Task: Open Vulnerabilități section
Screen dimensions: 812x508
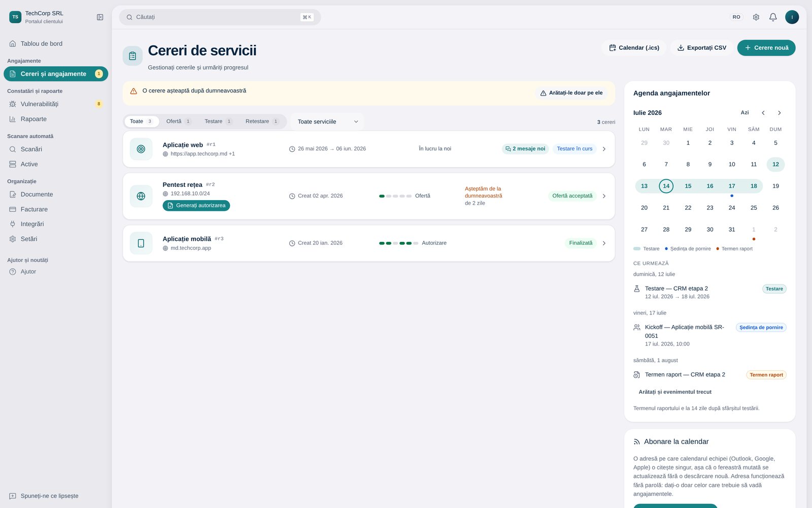Action: [56, 104]
